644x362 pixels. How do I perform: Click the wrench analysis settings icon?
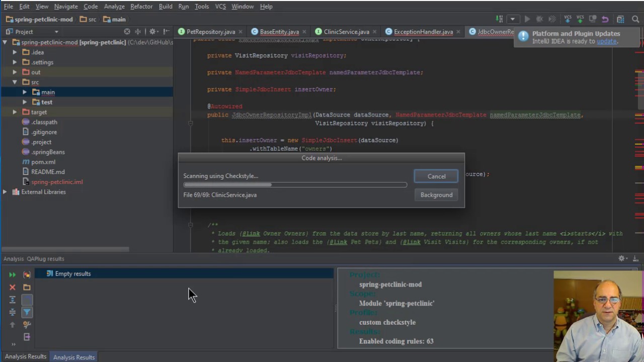coord(27,325)
